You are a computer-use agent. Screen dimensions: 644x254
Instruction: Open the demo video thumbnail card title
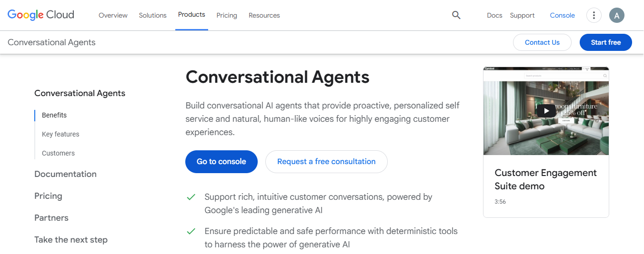(545, 179)
